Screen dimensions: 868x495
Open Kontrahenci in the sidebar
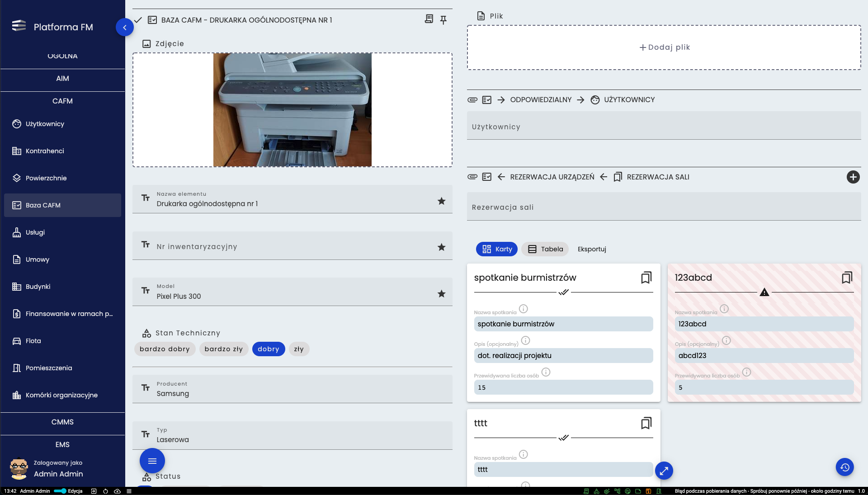[x=62, y=151]
